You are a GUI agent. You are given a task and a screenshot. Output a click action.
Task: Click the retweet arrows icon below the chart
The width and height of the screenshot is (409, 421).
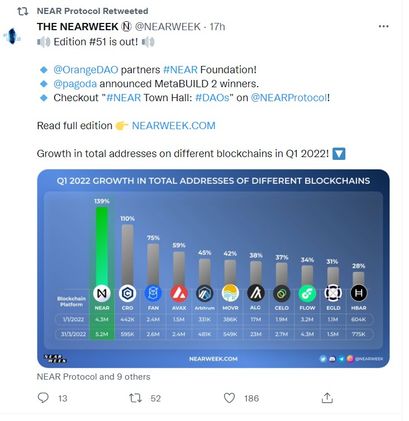pos(135,398)
